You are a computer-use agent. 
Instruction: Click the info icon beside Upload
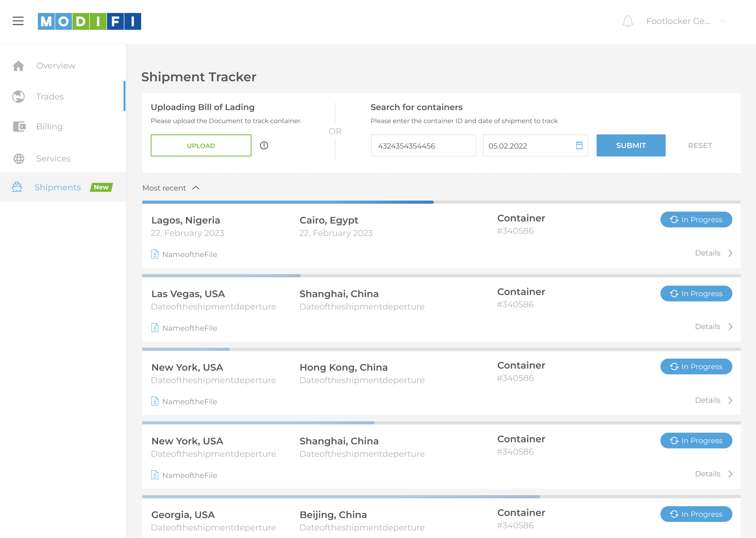coord(264,145)
